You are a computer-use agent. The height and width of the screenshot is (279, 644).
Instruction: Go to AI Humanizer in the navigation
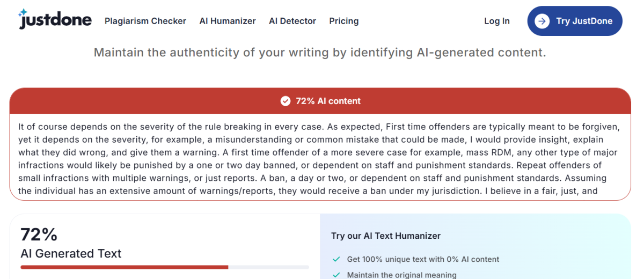pos(228,21)
